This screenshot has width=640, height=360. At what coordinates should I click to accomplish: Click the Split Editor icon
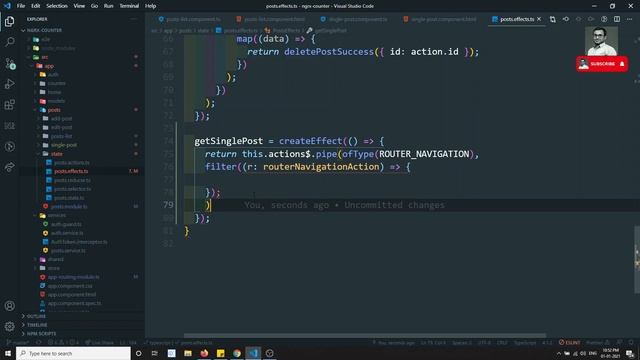(x=617, y=19)
